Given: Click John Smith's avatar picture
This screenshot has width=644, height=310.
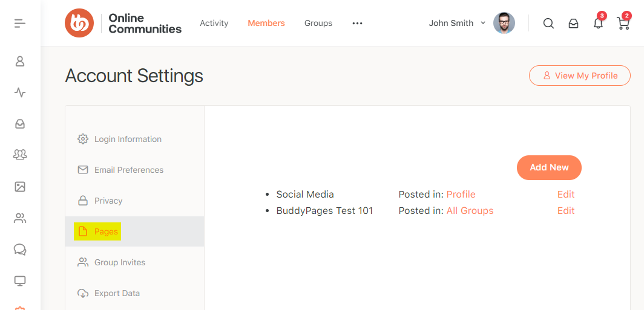Looking at the screenshot, I should 504,23.
